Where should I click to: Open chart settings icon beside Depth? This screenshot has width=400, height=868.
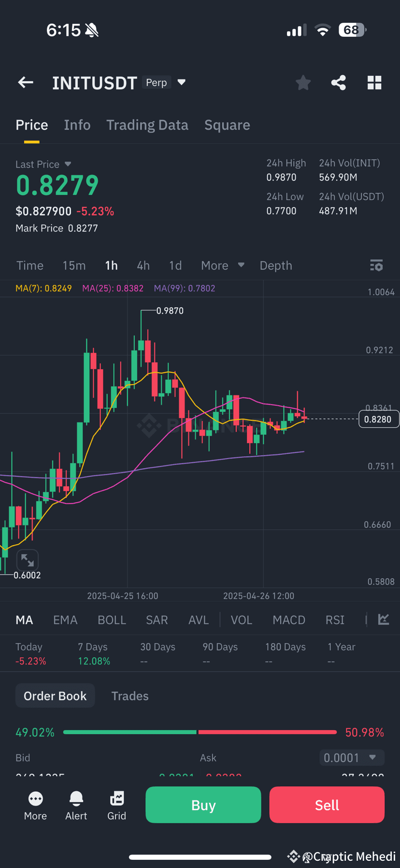[x=376, y=265]
